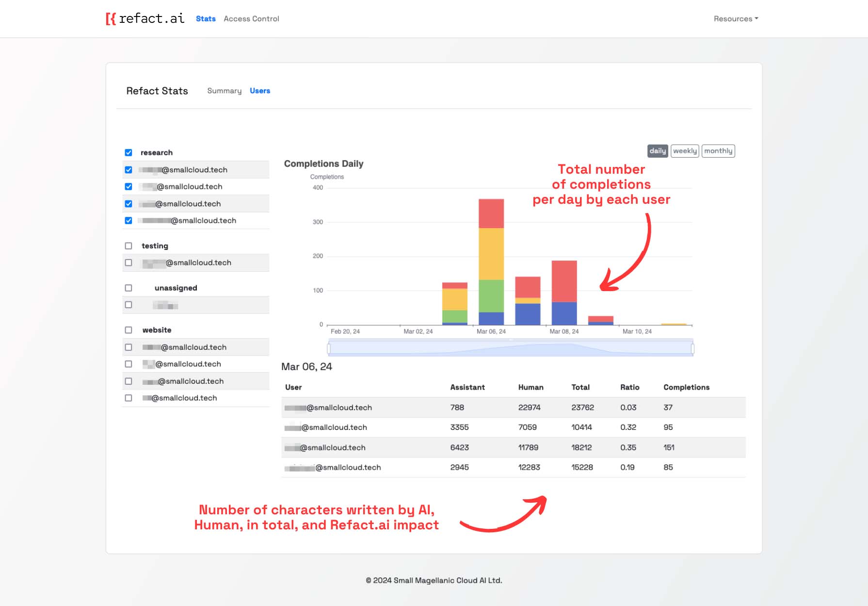Viewport: 868px width, 606px height.
Task: Expand the Resources dropdown menu
Action: [736, 18]
